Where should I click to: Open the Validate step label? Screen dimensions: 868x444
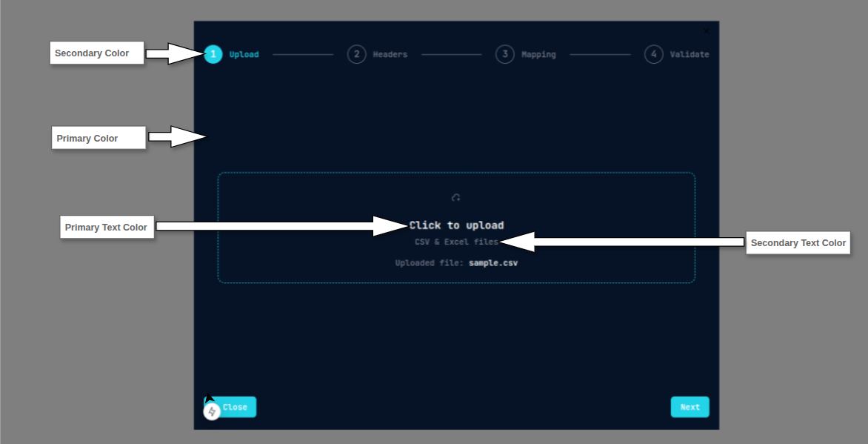pyautogui.click(x=689, y=55)
